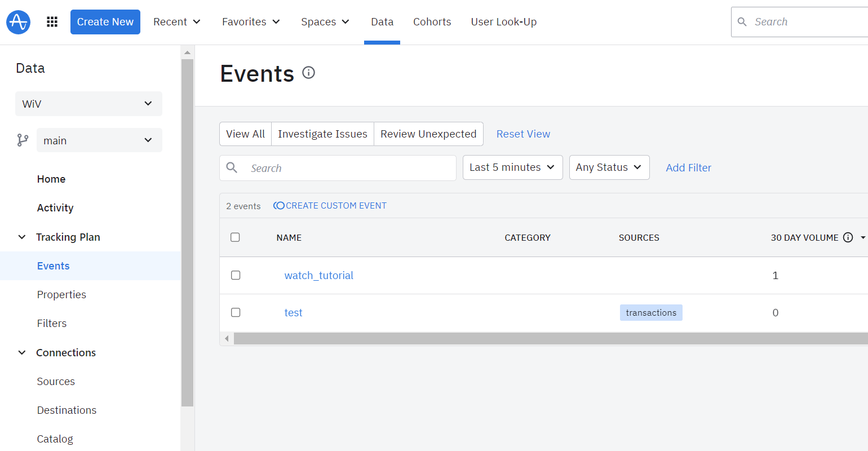Click the Events info icon beside heading
Viewport: 868px width, 451px height.
pos(308,72)
